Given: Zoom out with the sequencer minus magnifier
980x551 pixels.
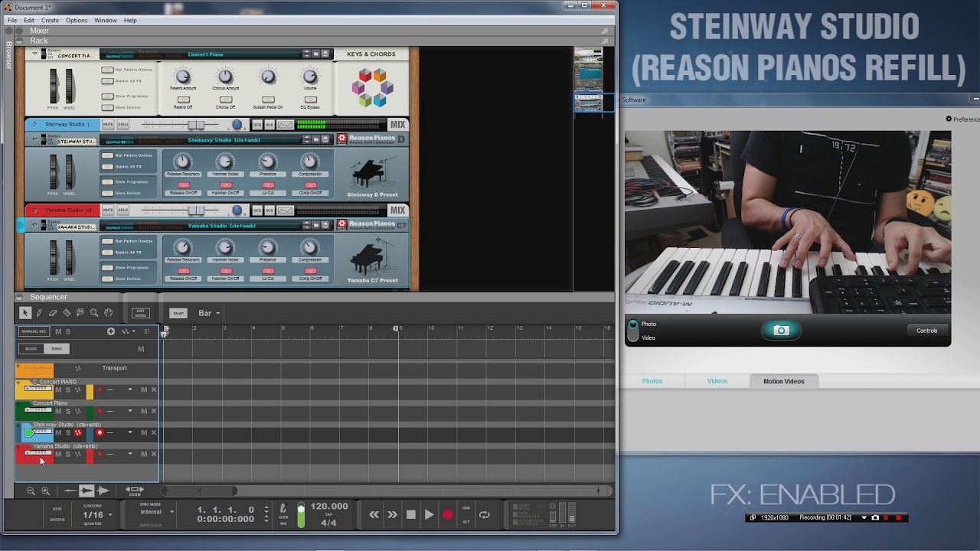Looking at the screenshot, I should coord(31,491).
